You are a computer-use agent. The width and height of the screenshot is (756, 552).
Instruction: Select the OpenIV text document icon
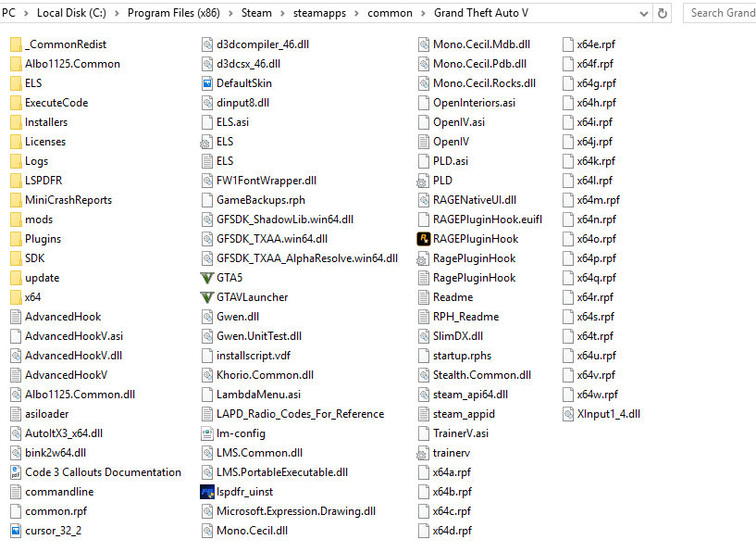click(x=423, y=142)
